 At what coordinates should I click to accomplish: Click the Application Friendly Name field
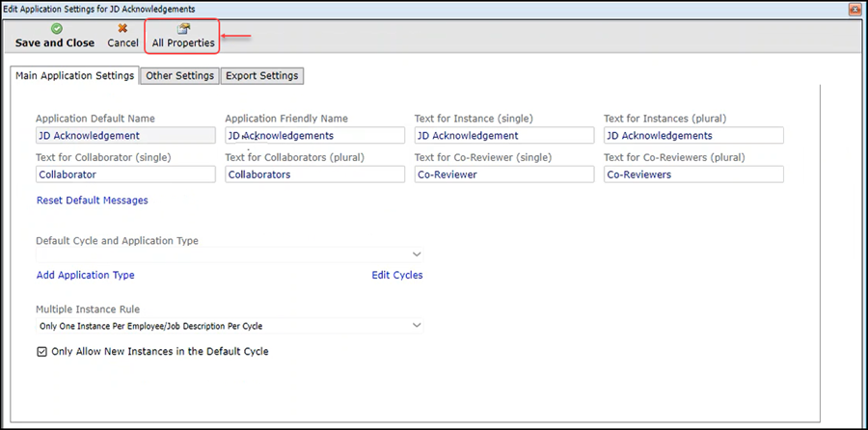(x=314, y=136)
